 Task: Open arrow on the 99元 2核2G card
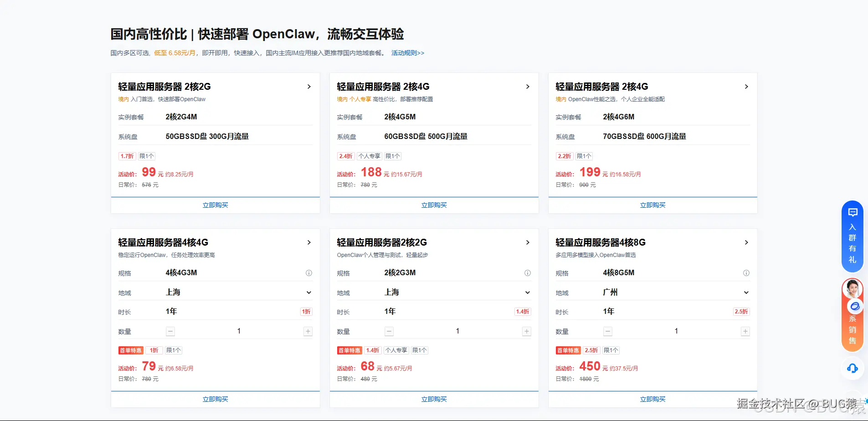point(309,87)
